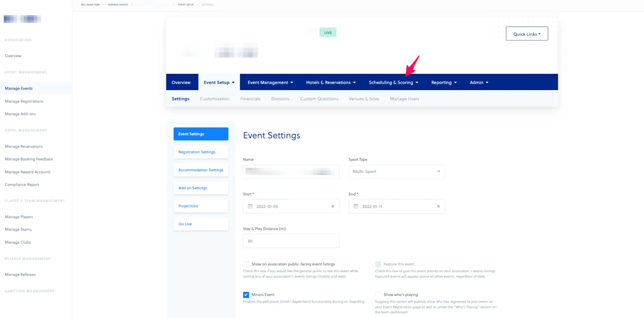This screenshot has height=318, width=644.
Task: Switch to the Financials sub-tab
Action: pyautogui.click(x=250, y=99)
